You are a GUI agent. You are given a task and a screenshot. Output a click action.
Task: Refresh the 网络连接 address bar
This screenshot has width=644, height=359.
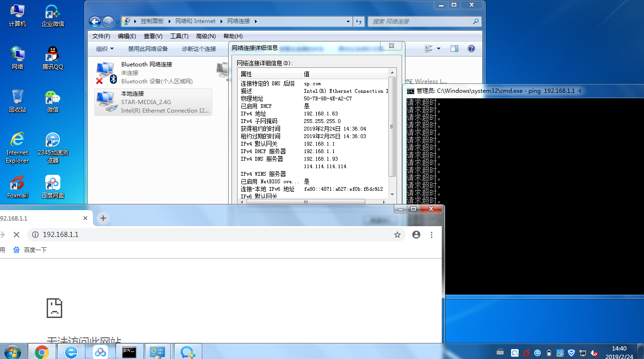[x=359, y=22]
